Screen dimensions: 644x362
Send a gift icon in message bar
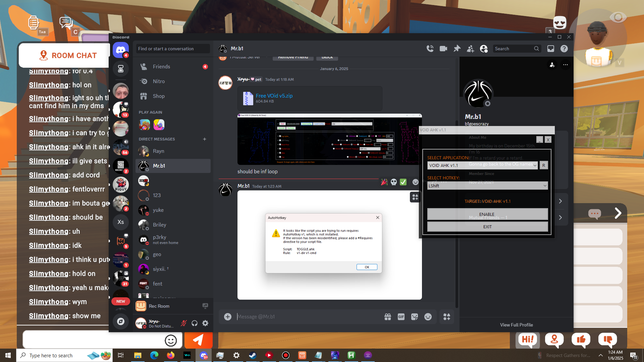[x=388, y=317]
